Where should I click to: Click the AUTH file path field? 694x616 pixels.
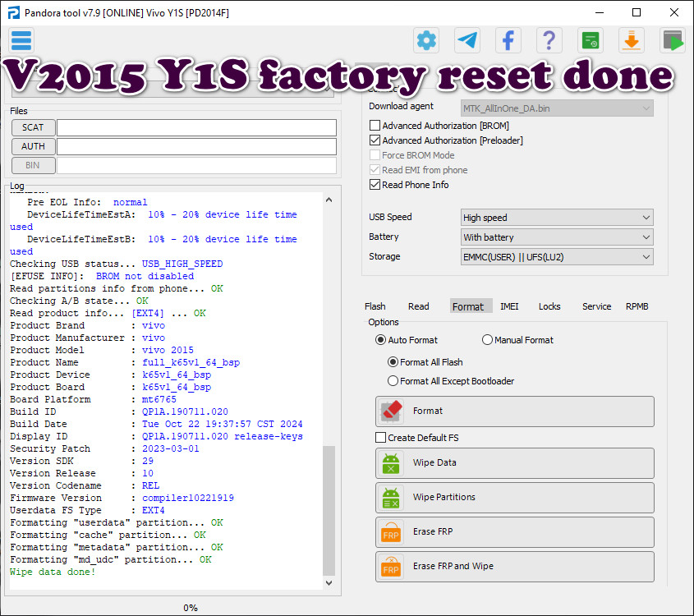point(196,146)
